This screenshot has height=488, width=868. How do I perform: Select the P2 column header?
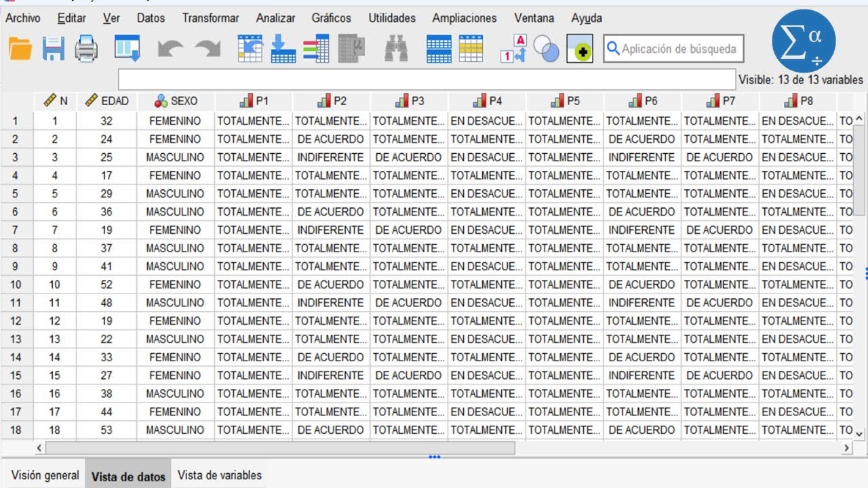tap(332, 101)
